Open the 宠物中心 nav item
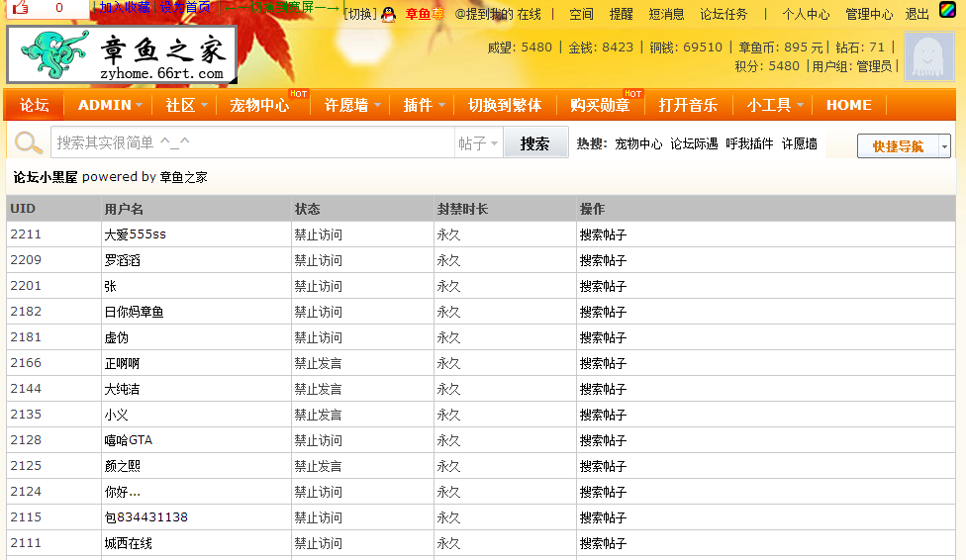This screenshot has width=966, height=560. tap(259, 106)
